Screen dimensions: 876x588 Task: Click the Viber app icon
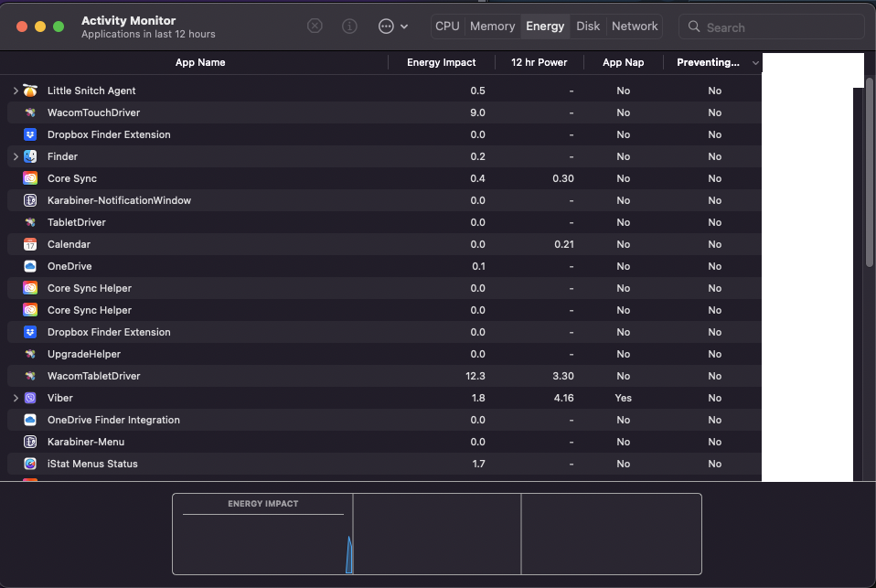[x=30, y=398]
